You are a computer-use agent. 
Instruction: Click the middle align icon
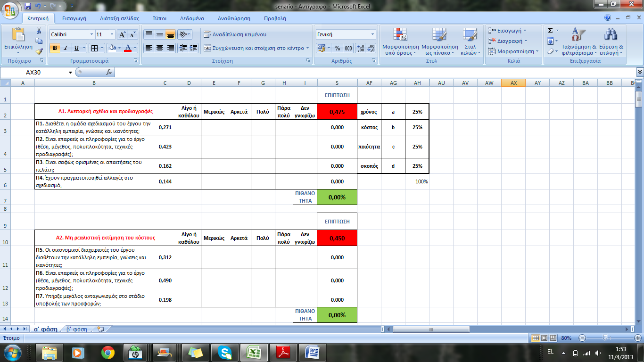click(x=159, y=34)
